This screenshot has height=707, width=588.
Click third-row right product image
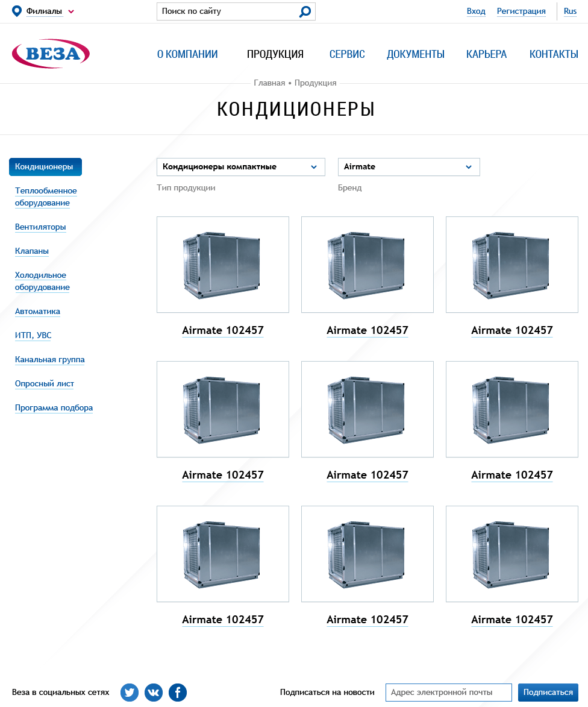pos(512,554)
